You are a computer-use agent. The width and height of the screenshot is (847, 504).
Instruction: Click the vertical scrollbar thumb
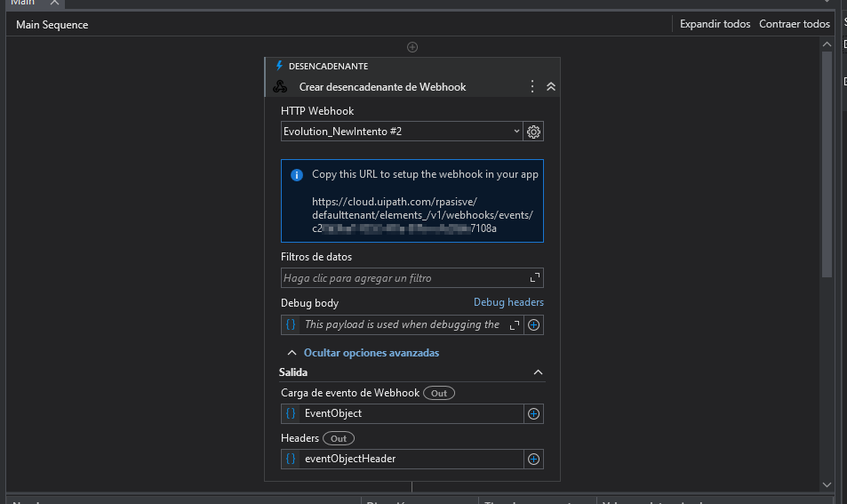pos(827,164)
